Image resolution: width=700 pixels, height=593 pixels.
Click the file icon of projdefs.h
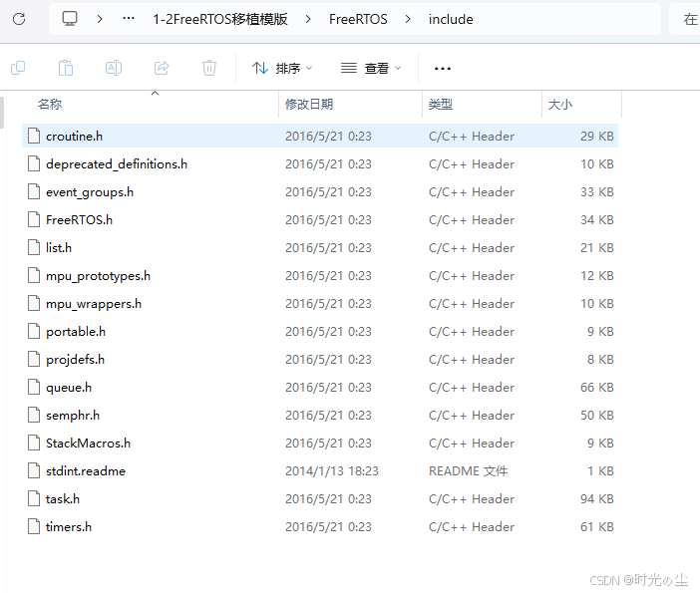click(x=34, y=359)
